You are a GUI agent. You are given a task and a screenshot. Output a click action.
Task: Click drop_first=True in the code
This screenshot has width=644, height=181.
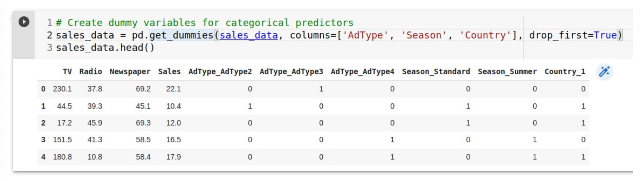[x=573, y=35]
